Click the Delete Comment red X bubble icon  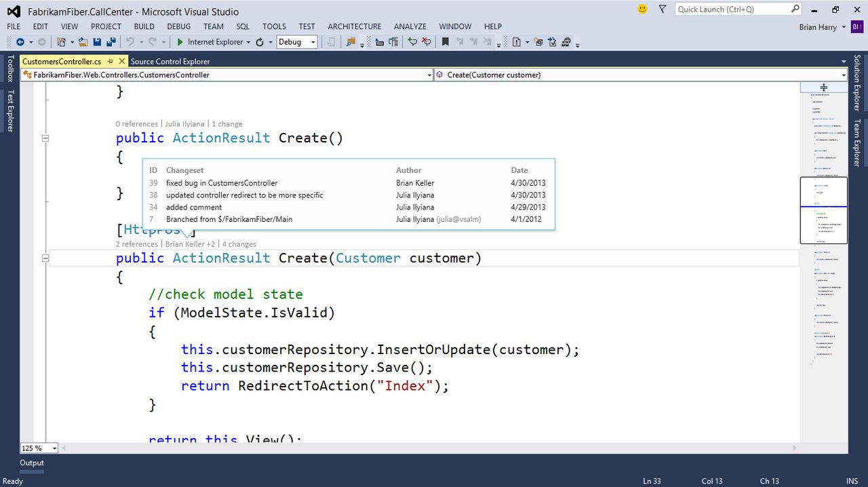point(427,42)
